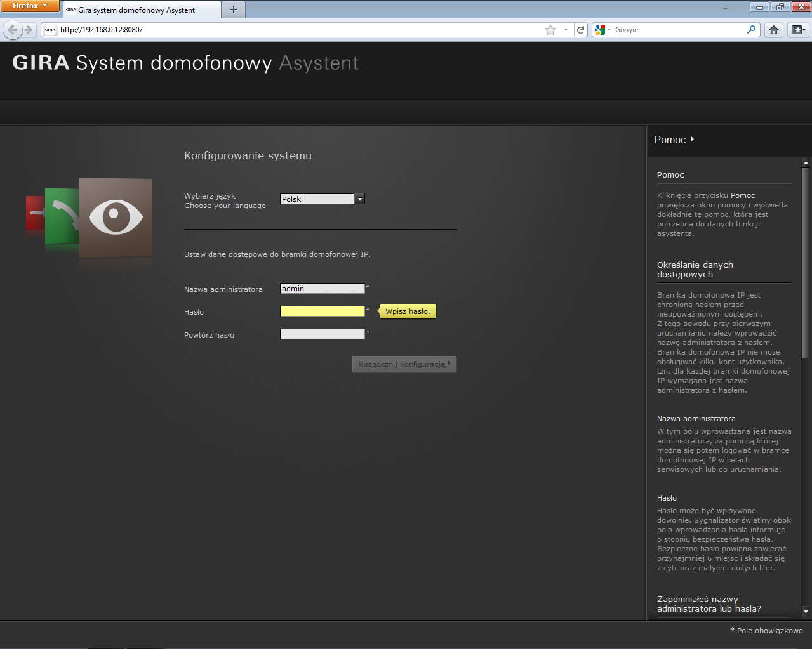
Task: Click 'Choose your language' label
Action: point(225,206)
